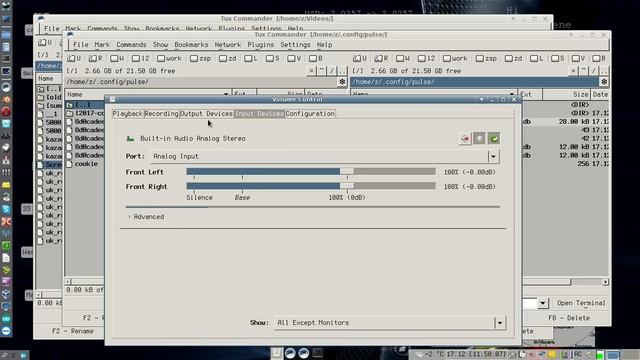Click the right panel path /home/z/.config/pulse/

pos(393,82)
